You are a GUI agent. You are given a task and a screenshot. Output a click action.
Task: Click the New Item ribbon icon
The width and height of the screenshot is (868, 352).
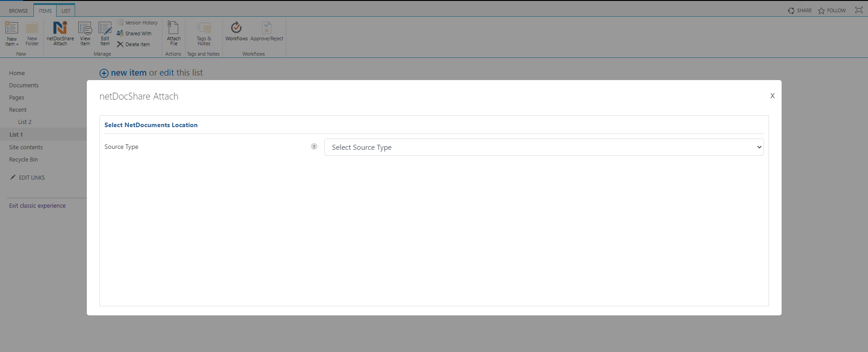(x=11, y=28)
